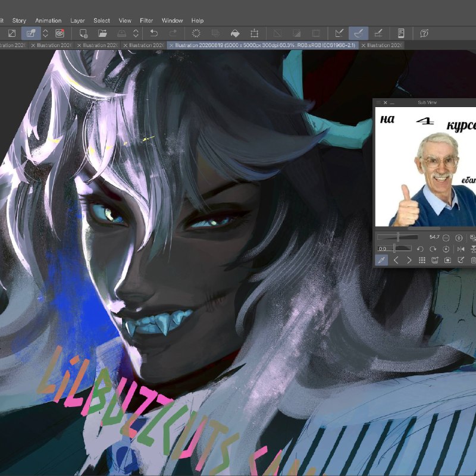Expand the stepper arrows beside the save icon

[136, 33]
